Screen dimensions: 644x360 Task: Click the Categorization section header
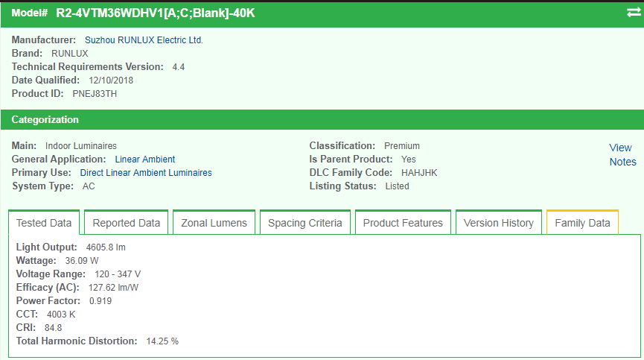coord(45,119)
